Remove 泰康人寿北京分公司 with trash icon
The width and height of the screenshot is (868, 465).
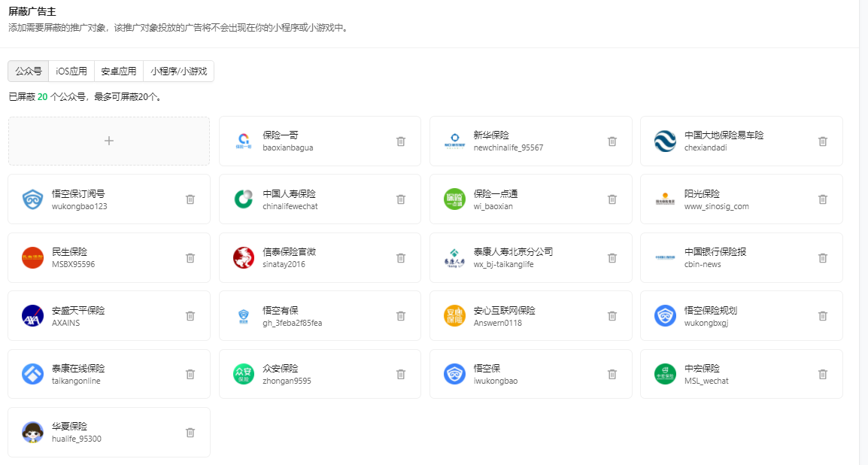(612, 258)
